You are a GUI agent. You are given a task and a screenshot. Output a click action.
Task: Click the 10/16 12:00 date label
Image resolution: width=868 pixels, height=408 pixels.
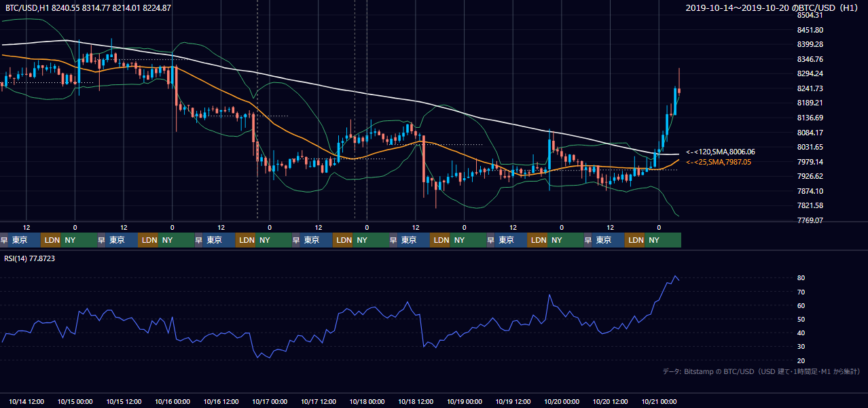(221, 401)
